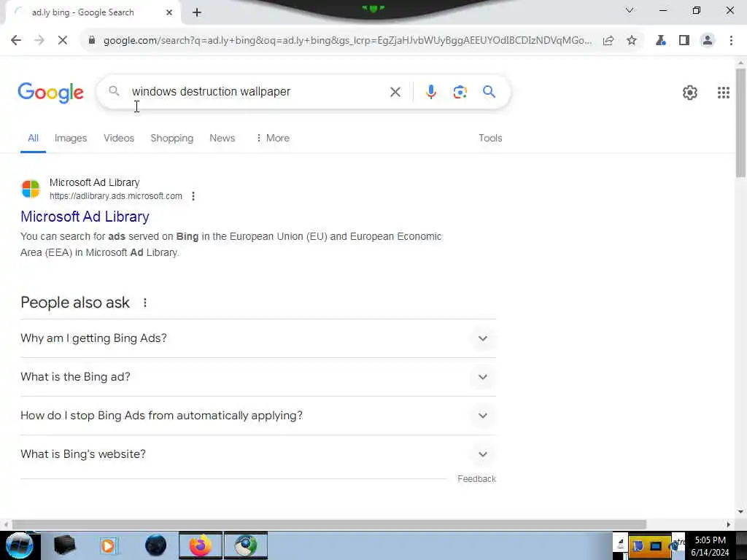Close the ad.ly bing Google Search tab
The height and width of the screenshot is (560, 747).
pyautogui.click(x=169, y=12)
